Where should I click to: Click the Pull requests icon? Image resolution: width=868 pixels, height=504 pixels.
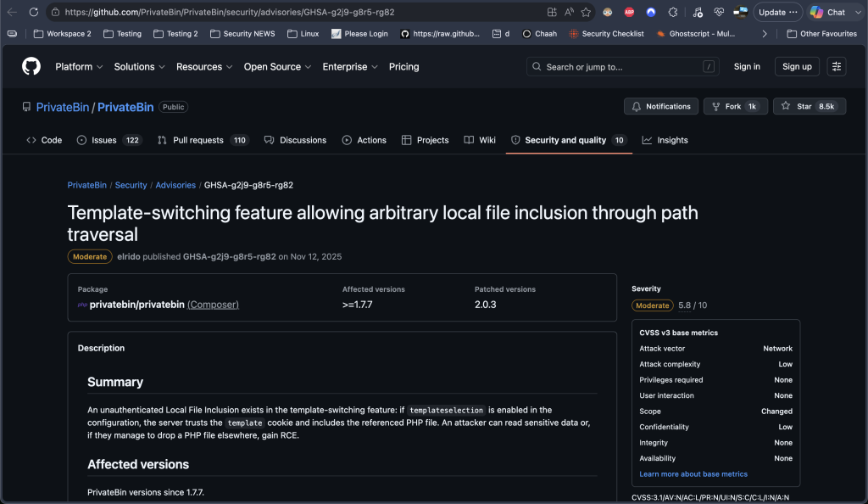pos(162,140)
